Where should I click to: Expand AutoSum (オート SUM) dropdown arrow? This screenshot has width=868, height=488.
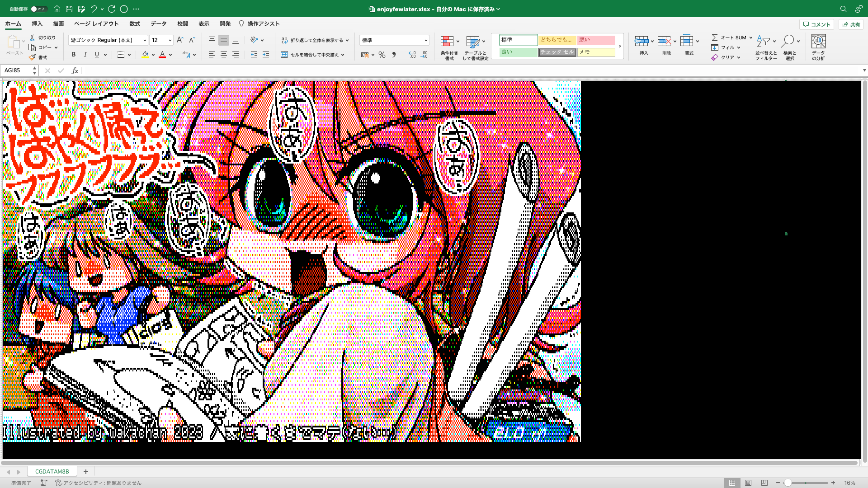pos(751,38)
